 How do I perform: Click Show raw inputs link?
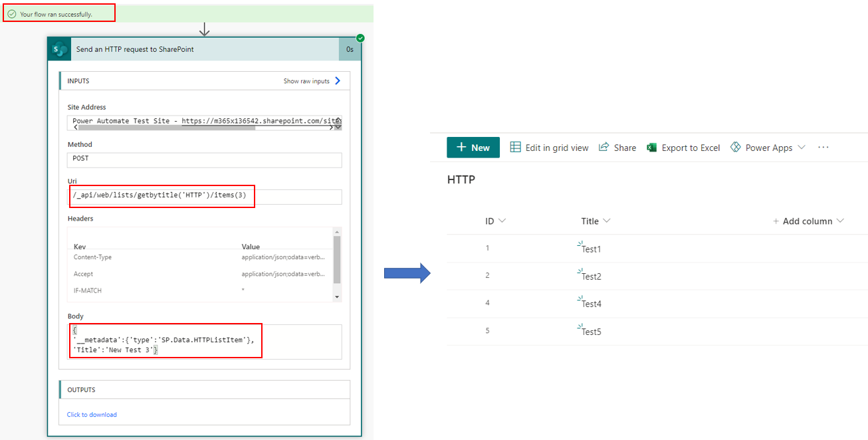(306, 81)
